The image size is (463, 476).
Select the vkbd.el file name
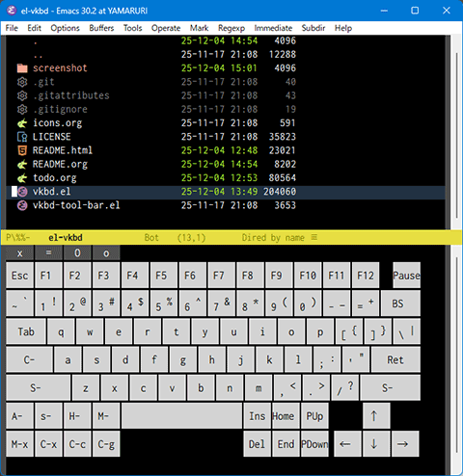pos(52,192)
